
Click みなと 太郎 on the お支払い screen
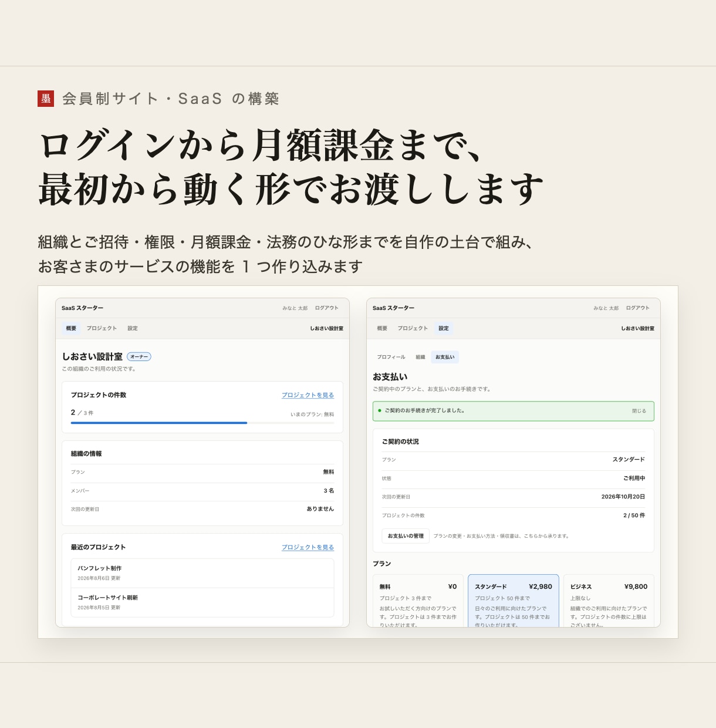pyautogui.click(x=606, y=308)
